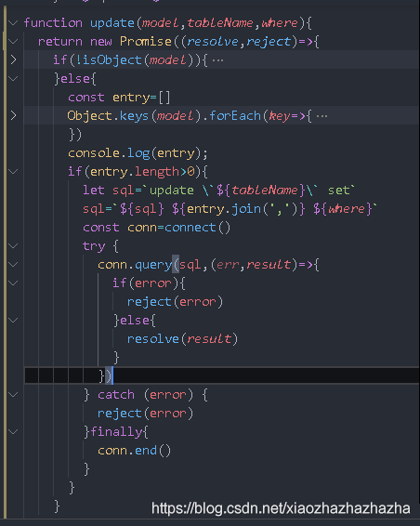Collapse the '}else{' fold chevron above resolve(result)
420x526 pixels.
click(13, 321)
